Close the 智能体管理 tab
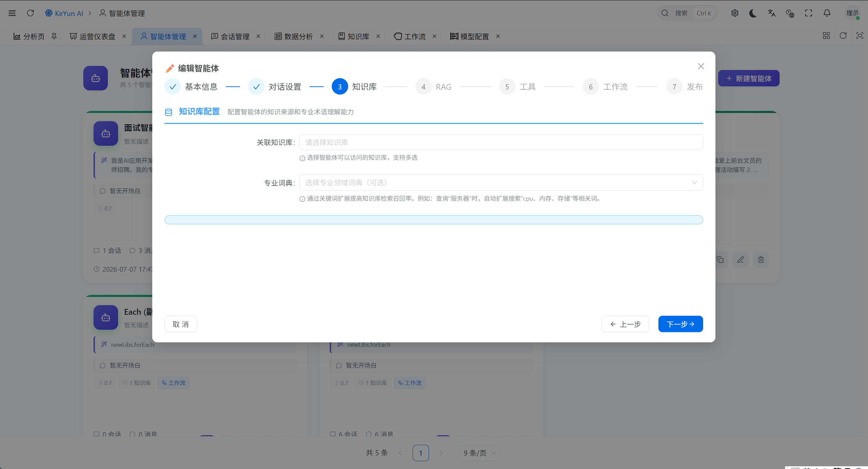The width and height of the screenshot is (868, 469). click(x=195, y=36)
